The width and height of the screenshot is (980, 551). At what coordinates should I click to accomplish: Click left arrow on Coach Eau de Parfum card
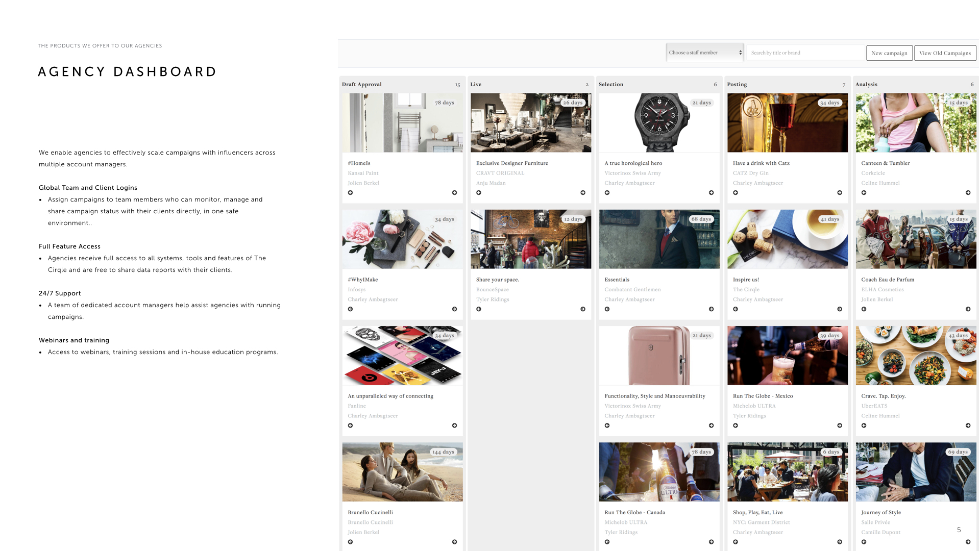pos(864,309)
